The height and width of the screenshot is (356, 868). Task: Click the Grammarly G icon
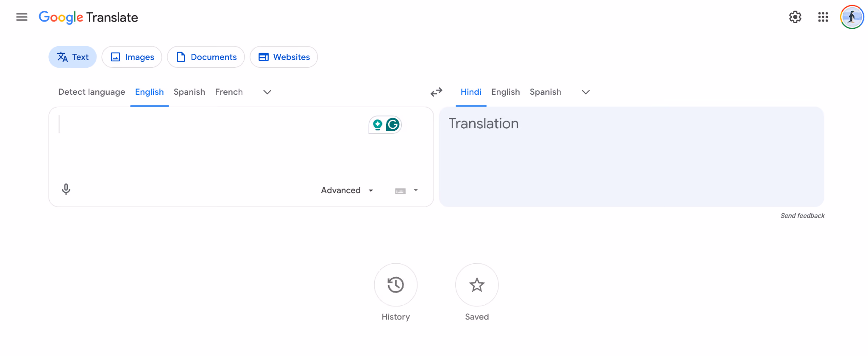click(393, 124)
